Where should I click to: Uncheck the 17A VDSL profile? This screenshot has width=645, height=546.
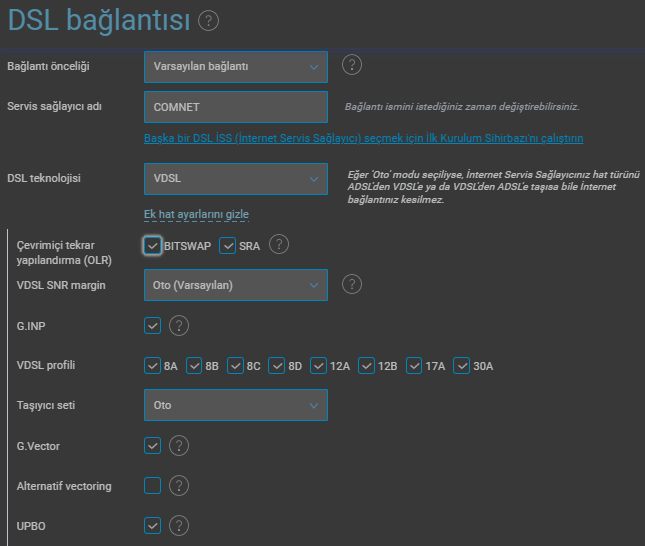pos(414,366)
